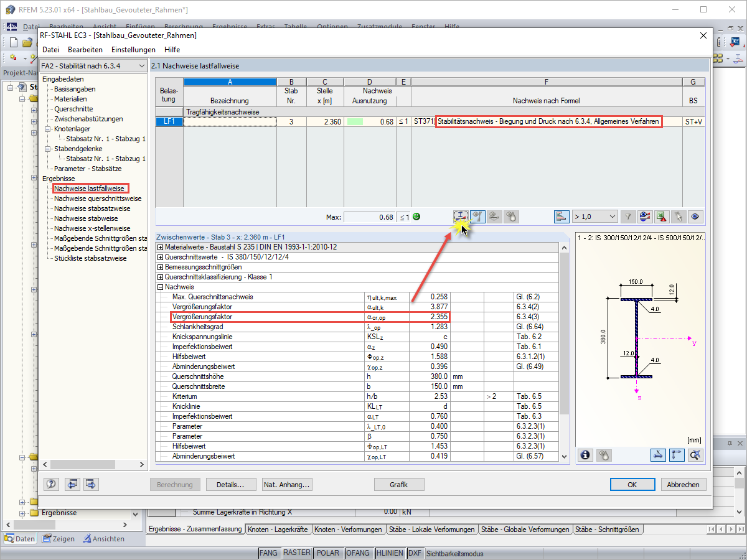Image resolution: width=747 pixels, height=560 pixels.
Task: Open the help button at dialog bottom
Action: click(x=53, y=484)
